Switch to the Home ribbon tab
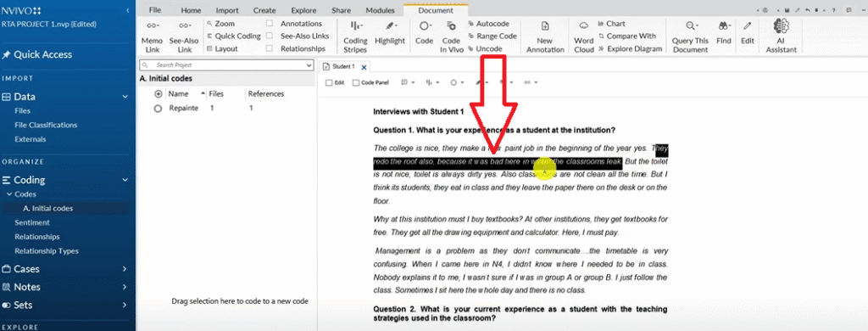Image resolution: width=868 pixels, height=331 pixels. [191, 10]
